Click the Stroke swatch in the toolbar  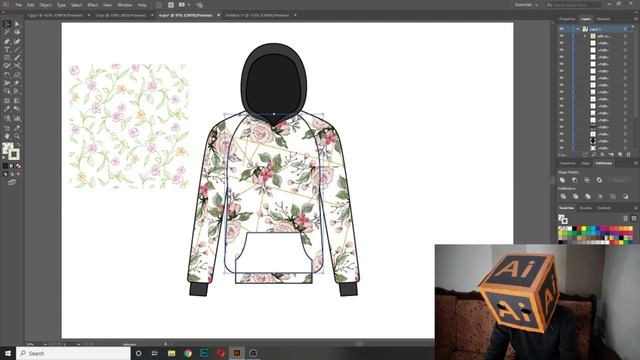pyautogui.click(x=14, y=154)
